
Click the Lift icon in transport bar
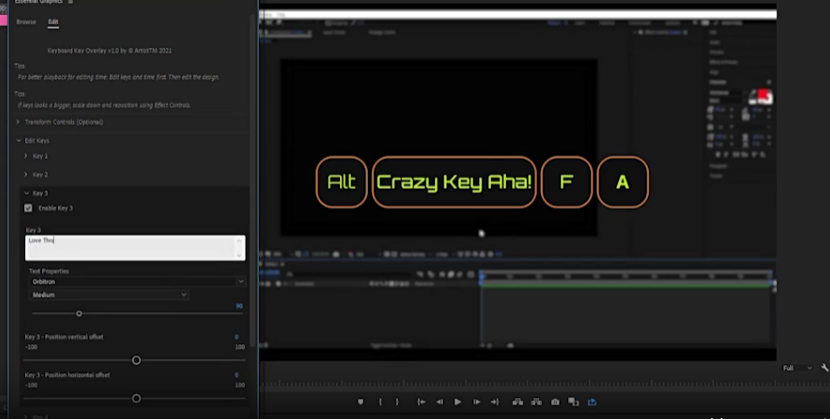pos(517,402)
